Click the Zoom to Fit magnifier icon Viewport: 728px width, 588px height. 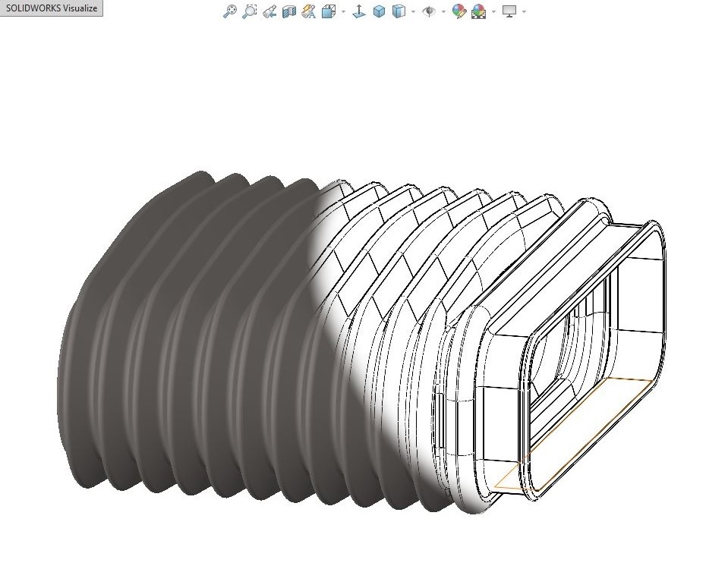(x=230, y=11)
